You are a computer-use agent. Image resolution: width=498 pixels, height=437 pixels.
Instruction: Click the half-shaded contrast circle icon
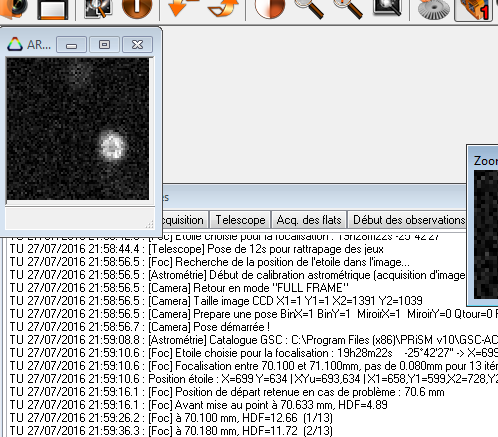270,8
